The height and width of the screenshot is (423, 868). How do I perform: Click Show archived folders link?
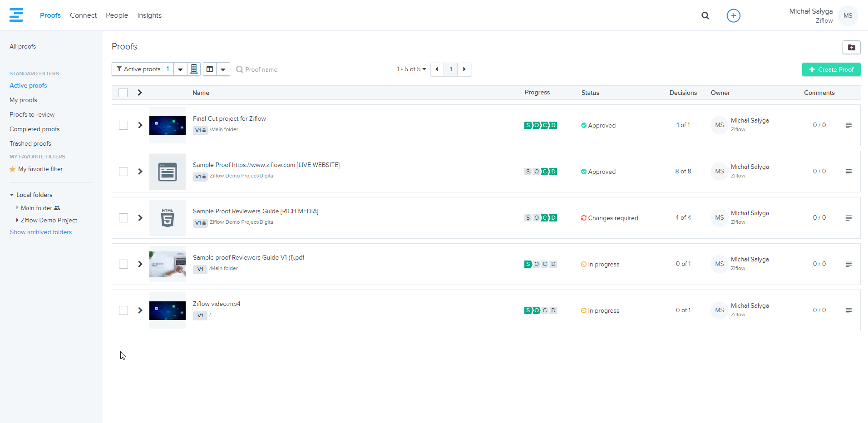click(41, 232)
